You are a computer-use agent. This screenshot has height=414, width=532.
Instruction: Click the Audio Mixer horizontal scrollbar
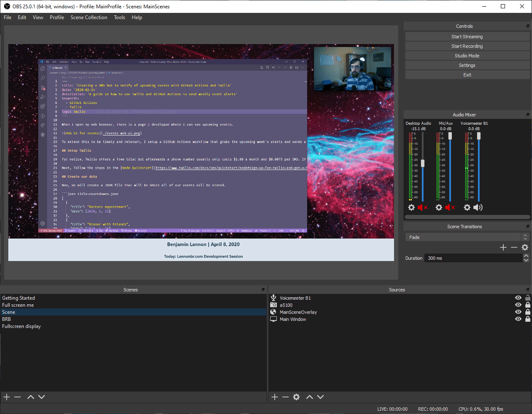pyautogui.click(x=468, y=217)
